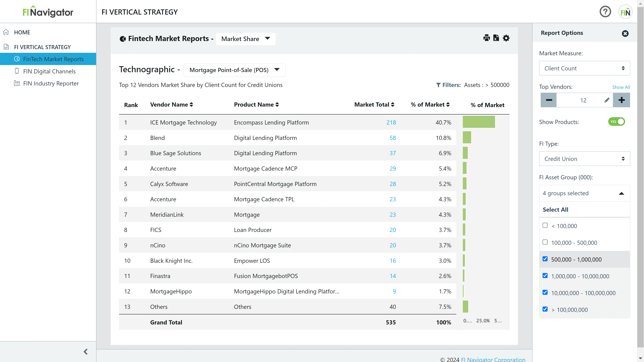Click the Show All vendors link
644x362 pixels.
(x=621, y=87)
